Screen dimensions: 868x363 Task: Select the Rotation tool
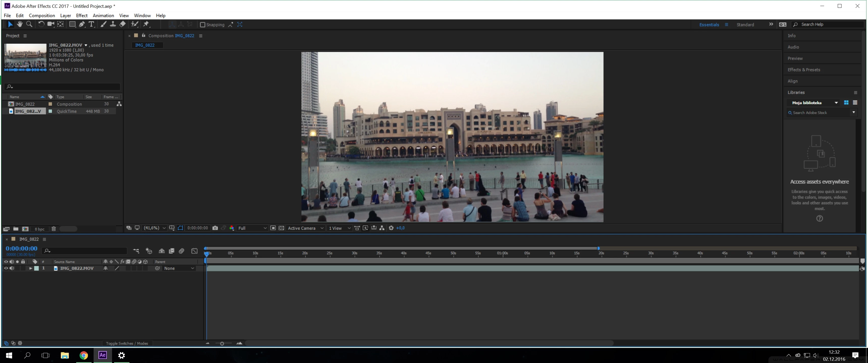click(41, 24)
